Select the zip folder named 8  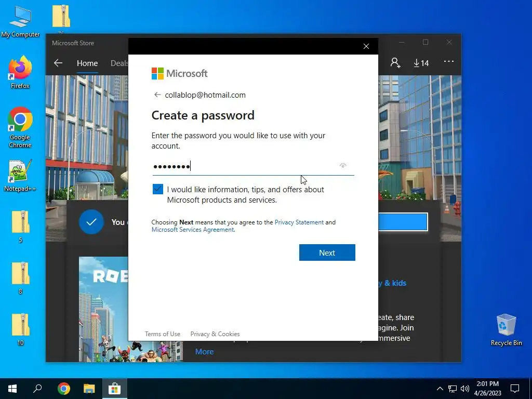pos(20,278)
